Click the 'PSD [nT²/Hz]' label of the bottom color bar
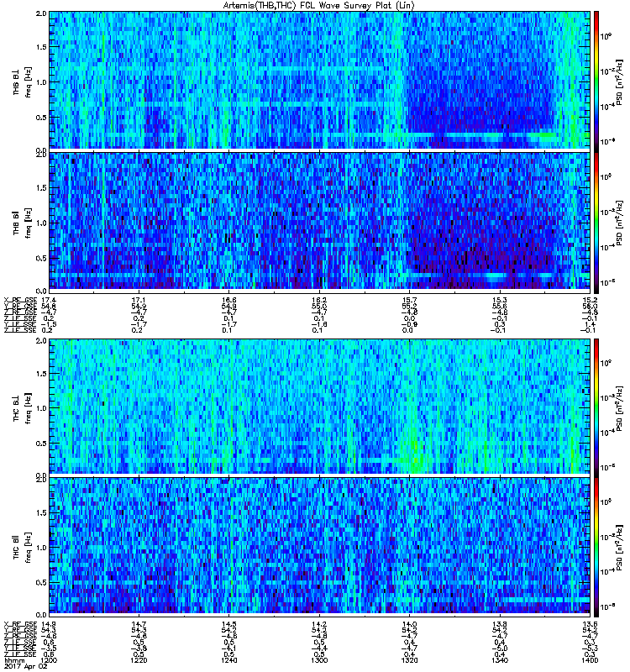Image resolution: width=630 pixels, height=672 pixels. click(x=619, y=548)
